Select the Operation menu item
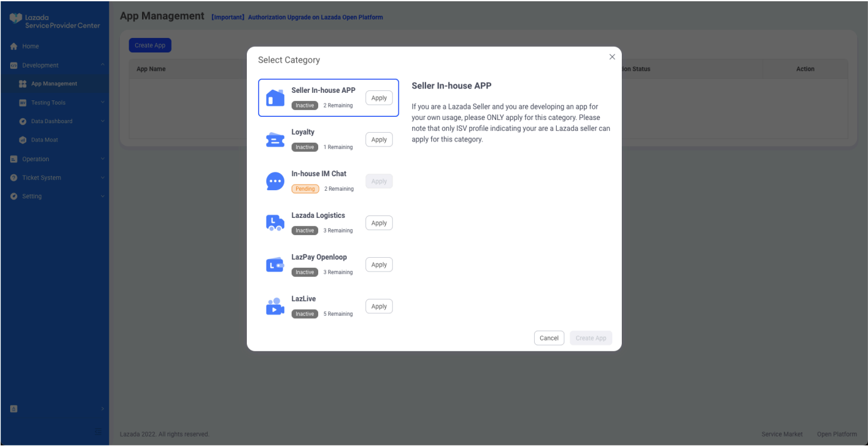 pyautogui.click(x=54, y=159)
